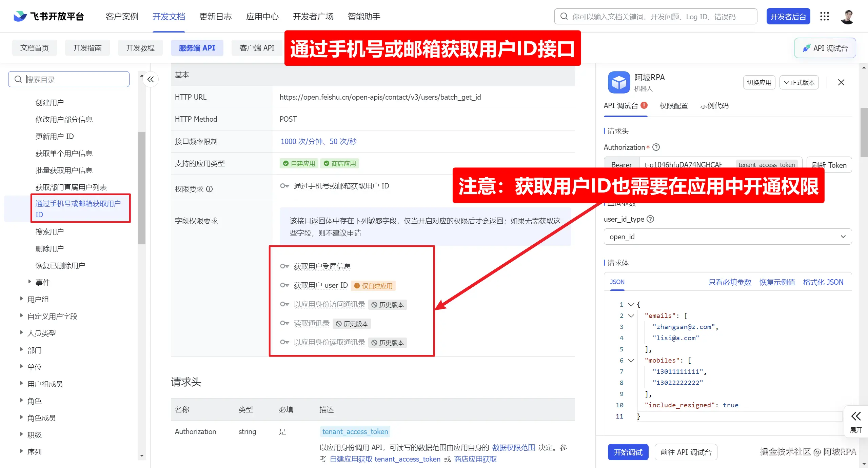
Task: Open the 更新日志 navigation menu item
Action: pos(215,17)
